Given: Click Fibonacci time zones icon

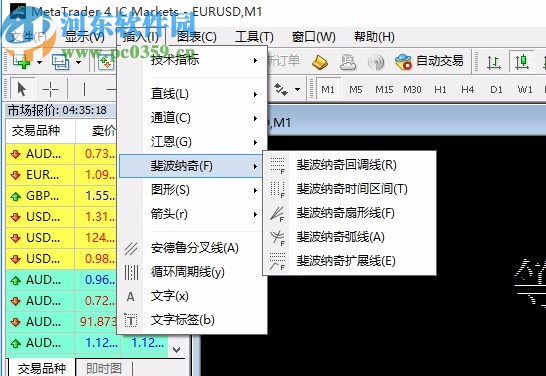Looking at the screenshot, I should [x=278, y=189].
